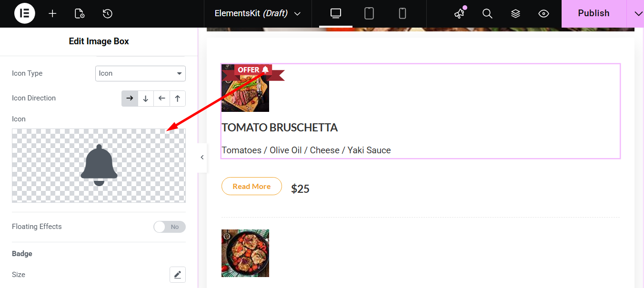Open the finder search icon
The image size is (644, 288).
point(487,13)
